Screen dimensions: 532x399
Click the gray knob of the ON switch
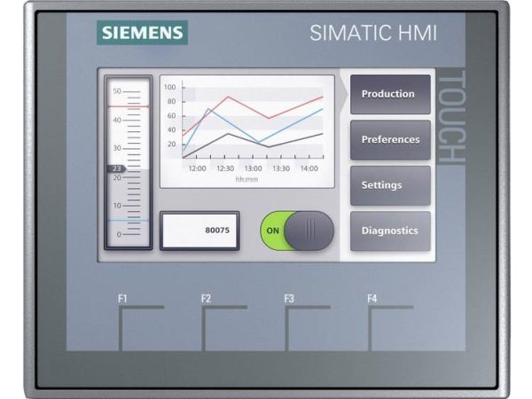tap(309, 231)
